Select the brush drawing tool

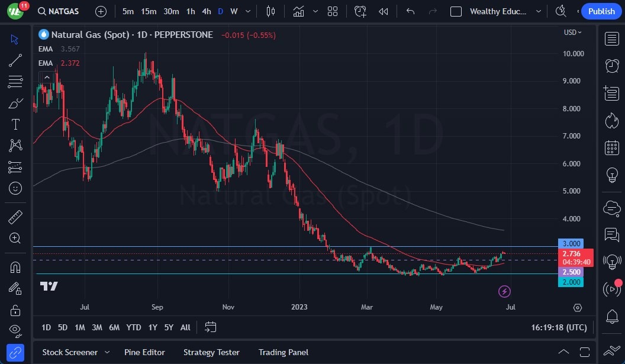(15, 103)
